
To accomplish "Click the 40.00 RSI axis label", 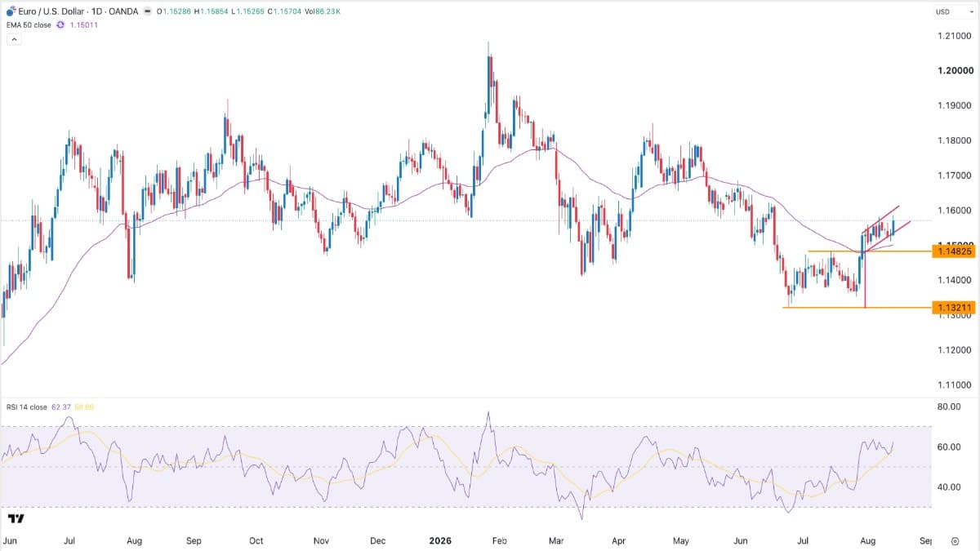I will pos(948,487).
